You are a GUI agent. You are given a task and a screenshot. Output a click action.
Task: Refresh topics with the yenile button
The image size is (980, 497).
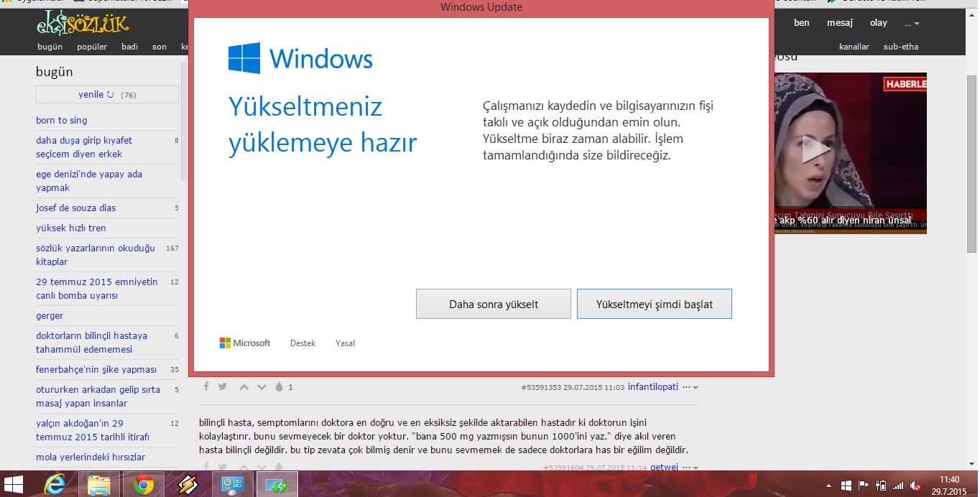[107, 95]
